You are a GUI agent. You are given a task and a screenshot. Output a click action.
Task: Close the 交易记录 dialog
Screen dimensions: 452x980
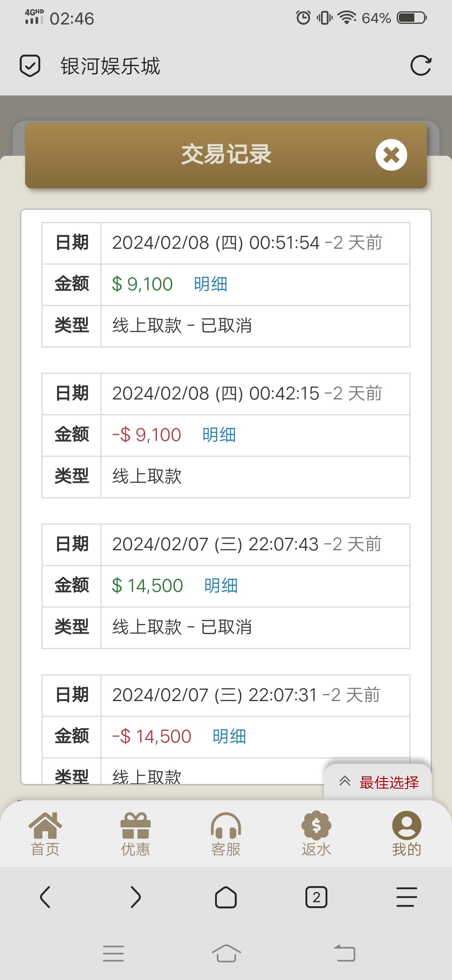(391, 155)
